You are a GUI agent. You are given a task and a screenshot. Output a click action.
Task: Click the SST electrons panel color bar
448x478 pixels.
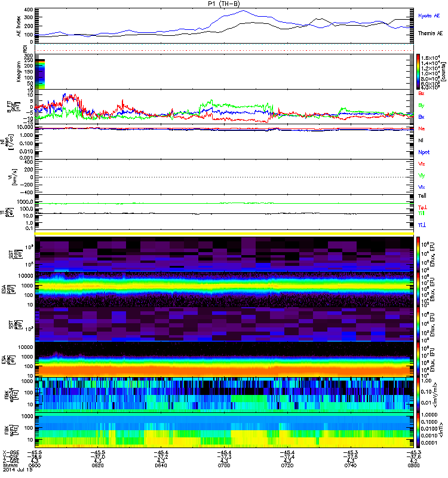[418, 324]
